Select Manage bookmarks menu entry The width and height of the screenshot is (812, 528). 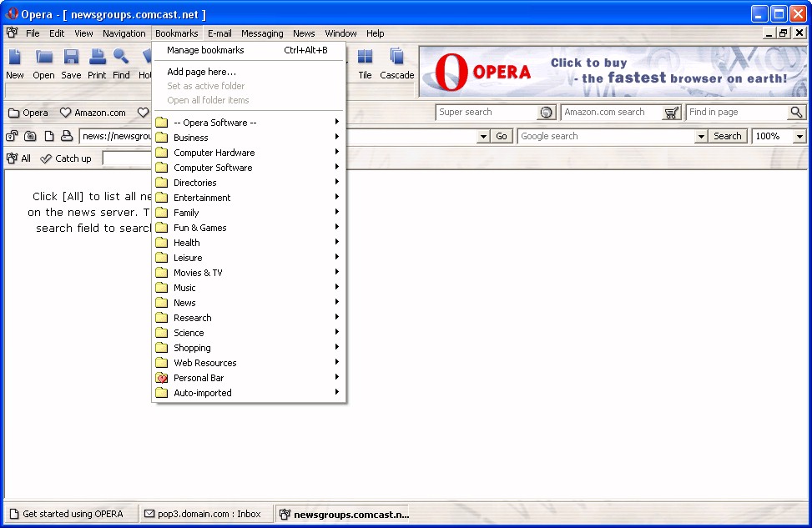pyautogui.click(x=205, y=50)
